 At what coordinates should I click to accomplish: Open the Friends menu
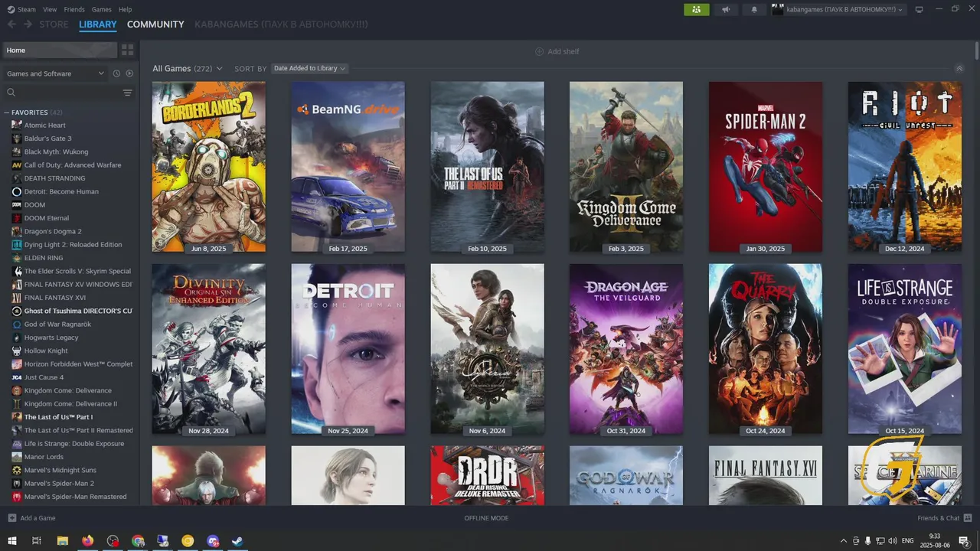click(x=74, y=9)
